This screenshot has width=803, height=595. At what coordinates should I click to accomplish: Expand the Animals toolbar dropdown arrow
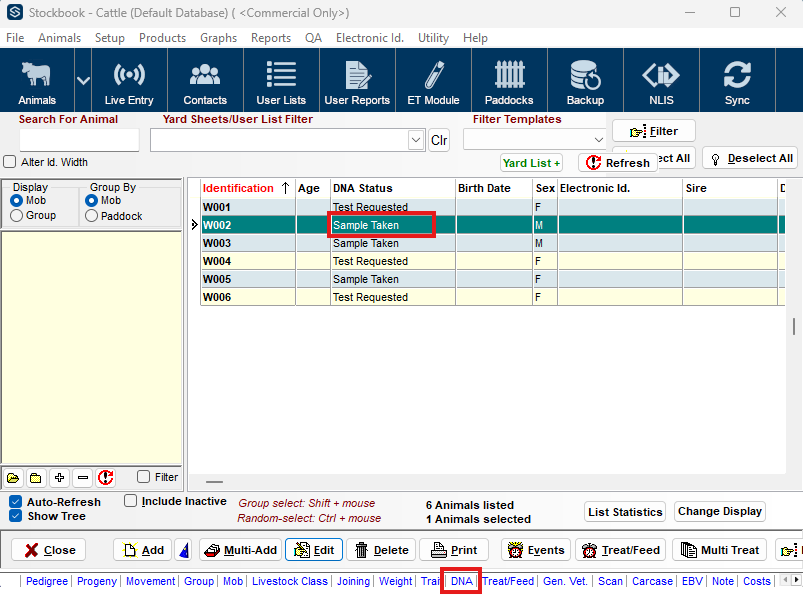(x=83, y=81)
